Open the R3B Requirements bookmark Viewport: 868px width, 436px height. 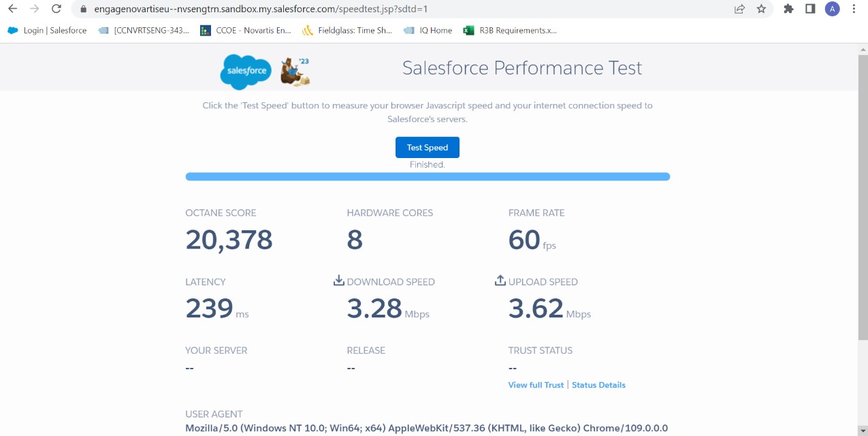click(x=510, y=30)
